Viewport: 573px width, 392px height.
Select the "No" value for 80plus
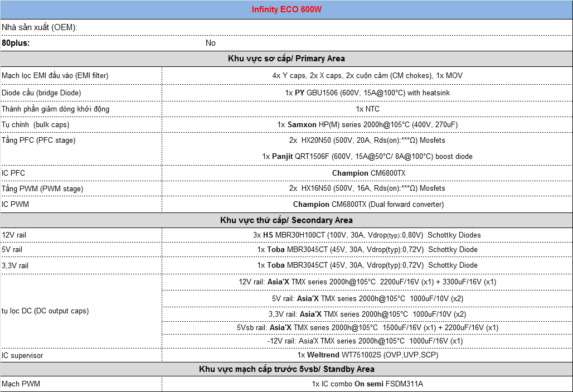[x=211, y=43]
